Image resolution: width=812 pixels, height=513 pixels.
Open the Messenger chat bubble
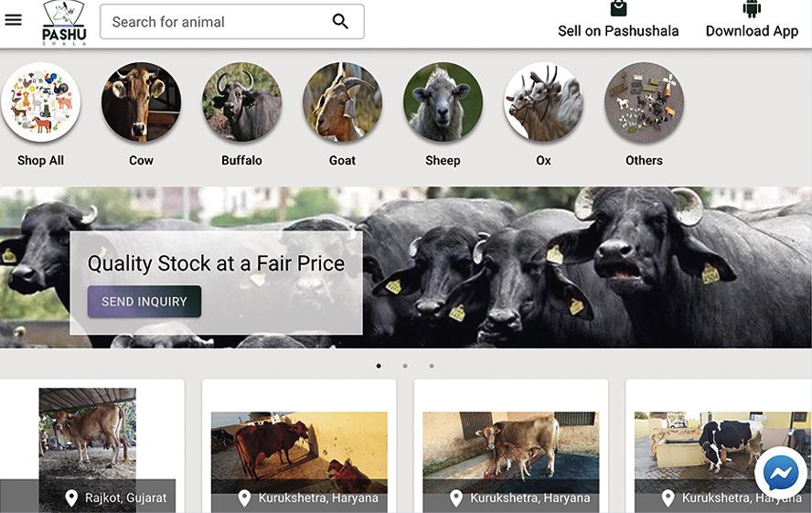click(780, 473)
